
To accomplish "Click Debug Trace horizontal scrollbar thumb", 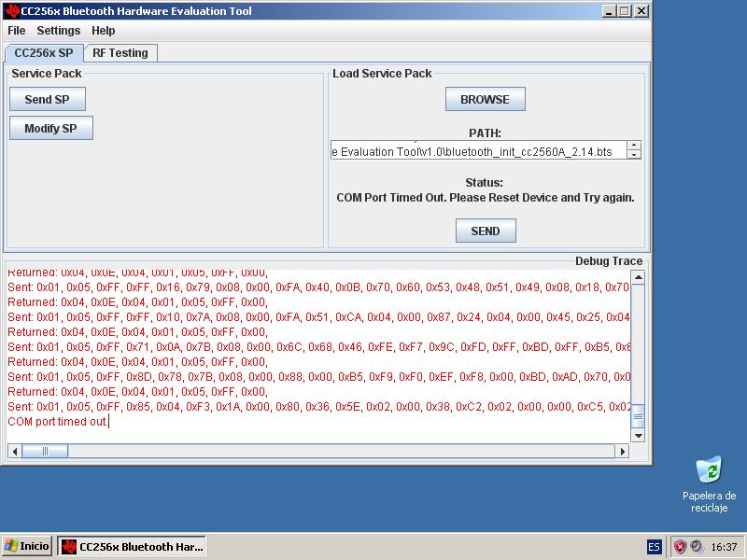I will pos(45,451).
